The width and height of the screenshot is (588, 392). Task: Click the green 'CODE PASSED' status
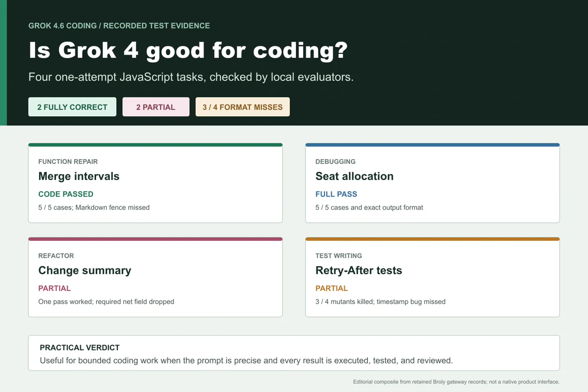(x=66, y=194)
